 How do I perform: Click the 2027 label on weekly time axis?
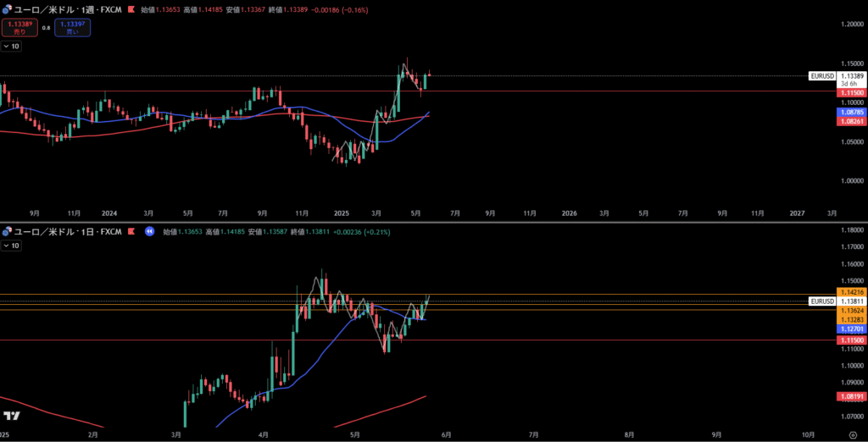(797, 213)
